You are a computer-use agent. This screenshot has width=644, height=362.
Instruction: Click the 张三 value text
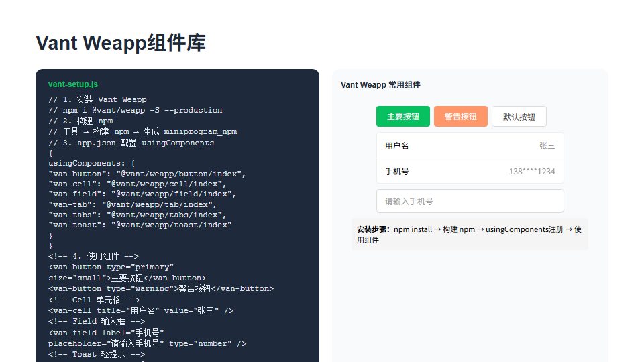547,146
